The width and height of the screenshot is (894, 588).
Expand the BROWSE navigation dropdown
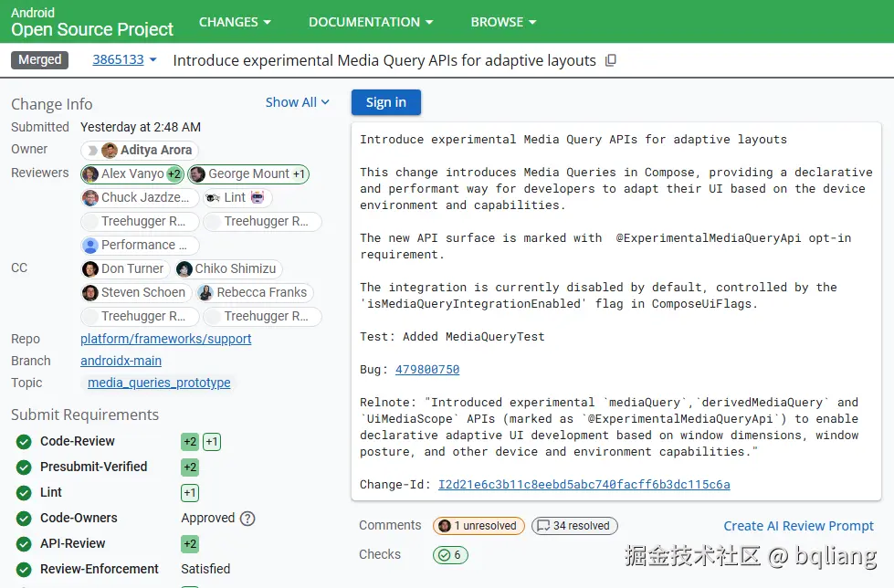[503, 21]
